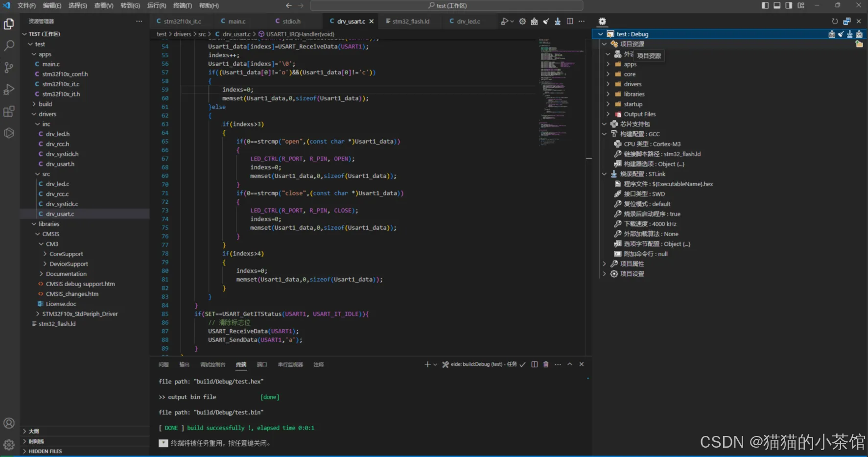The width and height of the screenshot is (868, 457).
Task: Open the Search view in activity bar
Action: [9, 46]
